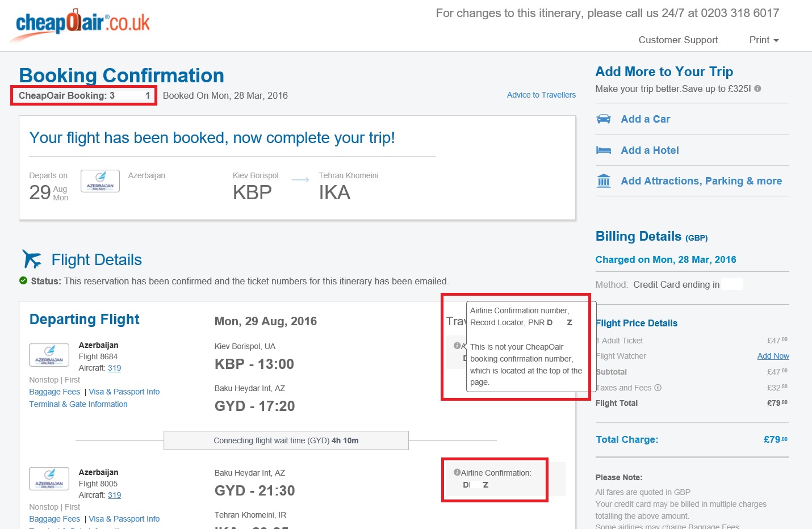Click the bed icon beside Add a Hotel
Image resolution: width=812 pixels, height=529 pixels.
(x=604, y=150)
